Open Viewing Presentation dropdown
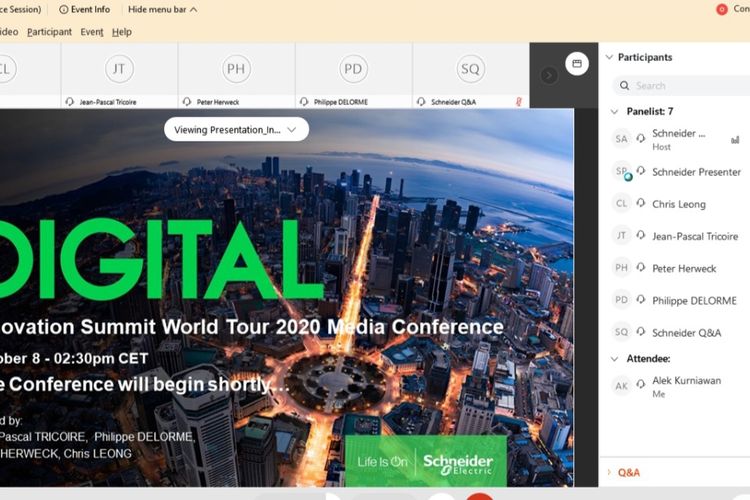The image size is (750, 500). (236, 130)
